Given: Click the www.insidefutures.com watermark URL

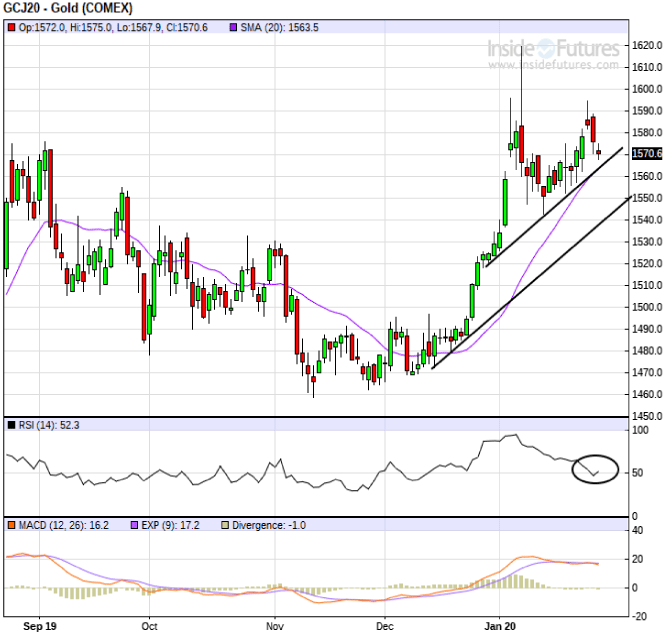Looking at the screenshot, I should [553, 65].
